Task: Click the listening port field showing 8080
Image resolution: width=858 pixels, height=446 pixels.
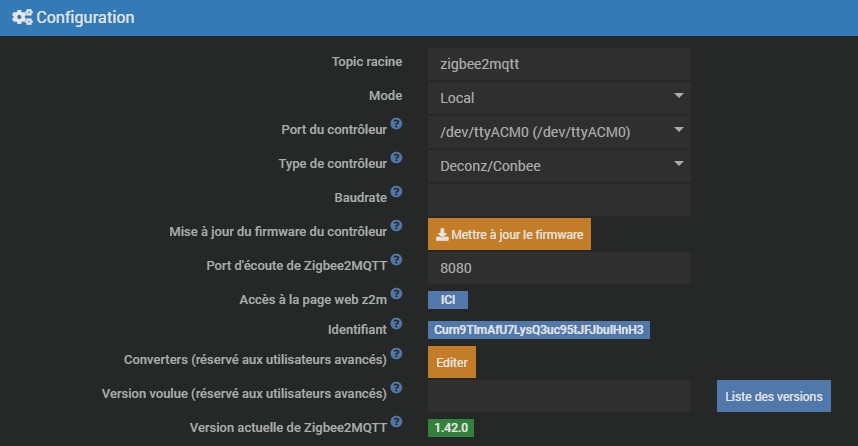Action: click(x=559, y=268)
